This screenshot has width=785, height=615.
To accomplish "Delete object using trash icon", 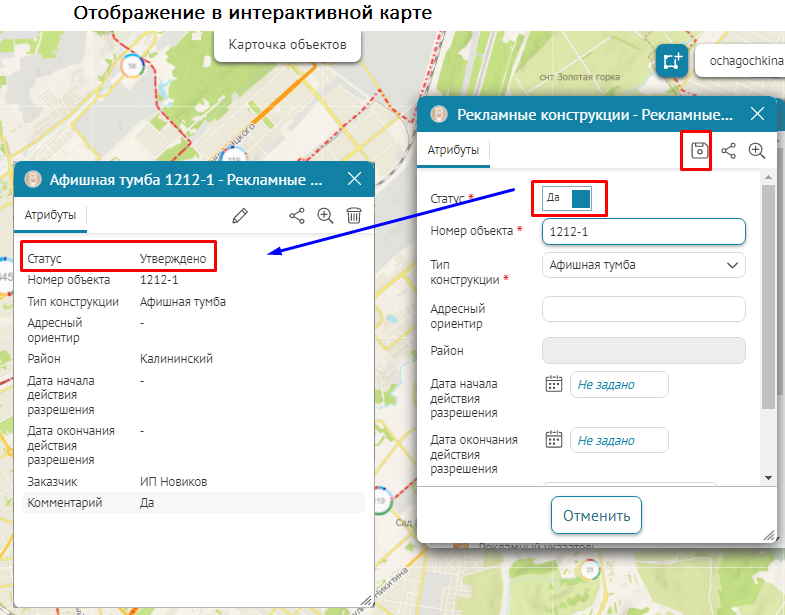I will (354, 215).
